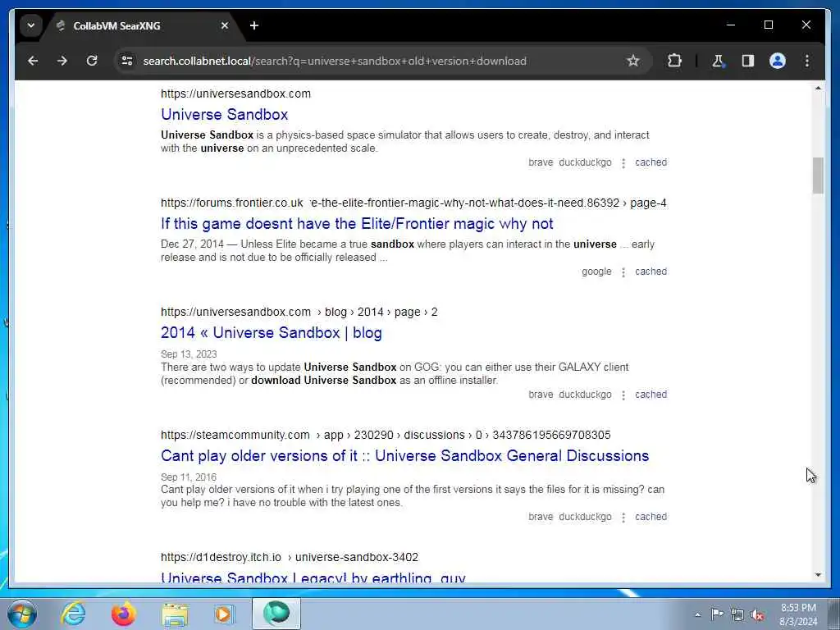This screenshot has width=840, height=630.
Task: Click the Sep 11, 2016 date text
Action: coord(189,477)
